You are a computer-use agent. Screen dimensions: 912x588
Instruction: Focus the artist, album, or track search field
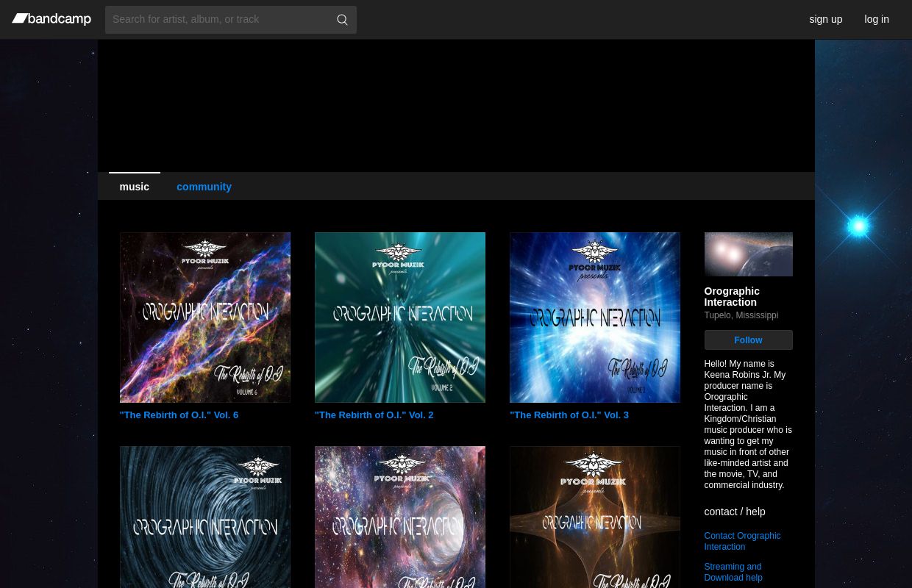(x=217, y=20)
